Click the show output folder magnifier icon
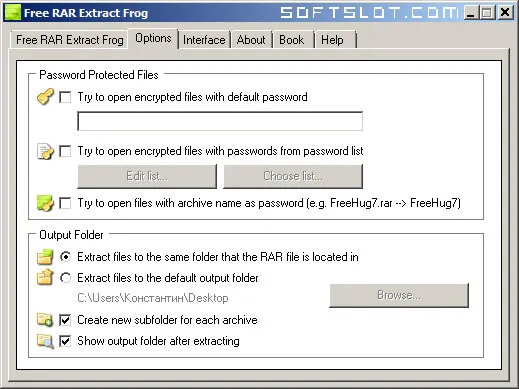The width and height of the screenshot is (519, 389). tap(45, 341)
